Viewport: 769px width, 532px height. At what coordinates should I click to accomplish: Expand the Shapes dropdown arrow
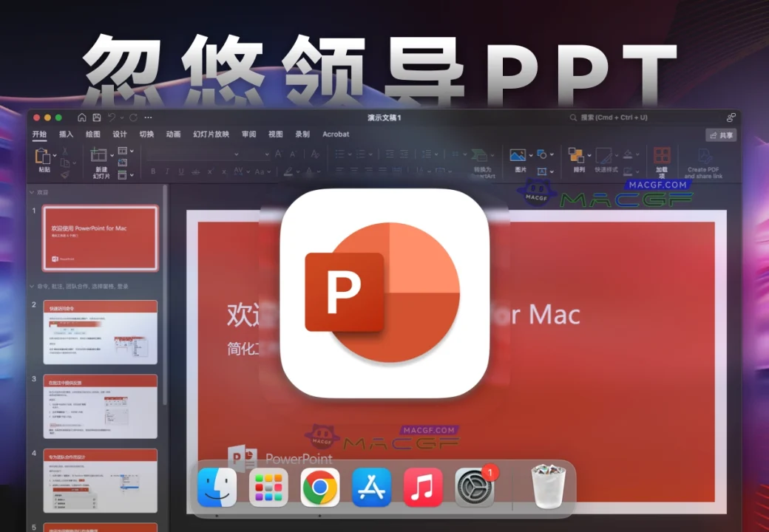(x=552, y=154)
